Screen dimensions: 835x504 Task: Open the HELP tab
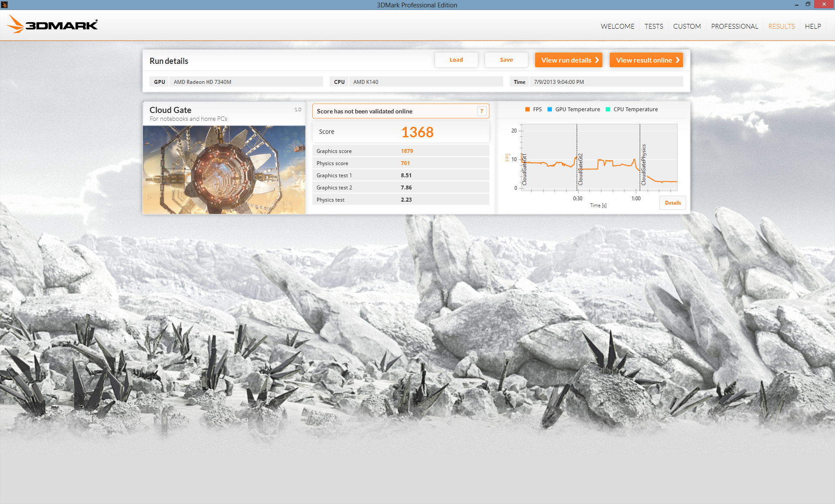coord(813,26)
